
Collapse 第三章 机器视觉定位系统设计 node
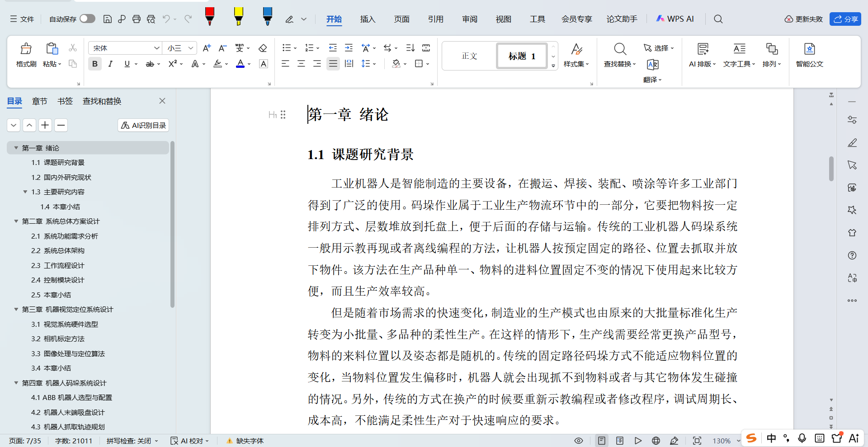pyautogui.click(x=16, y=309)
